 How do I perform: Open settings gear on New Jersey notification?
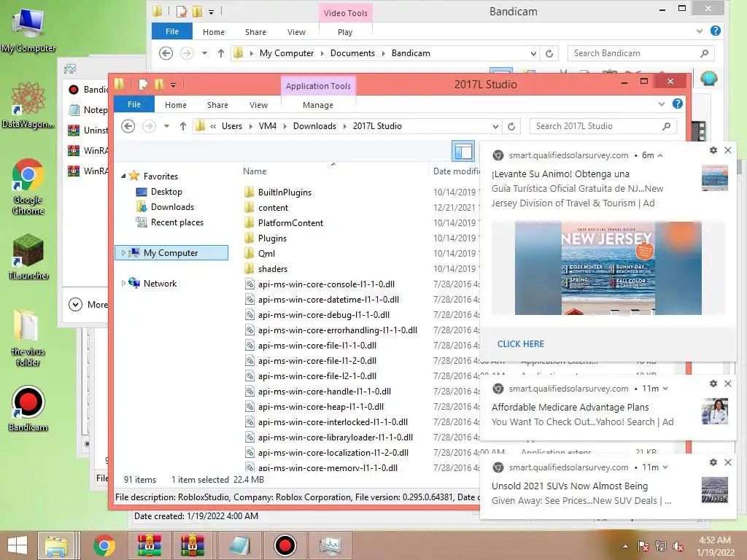coord(713,150)
